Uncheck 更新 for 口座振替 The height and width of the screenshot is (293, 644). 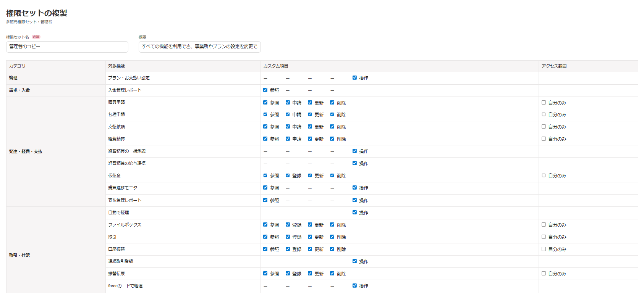coord(310,249)
